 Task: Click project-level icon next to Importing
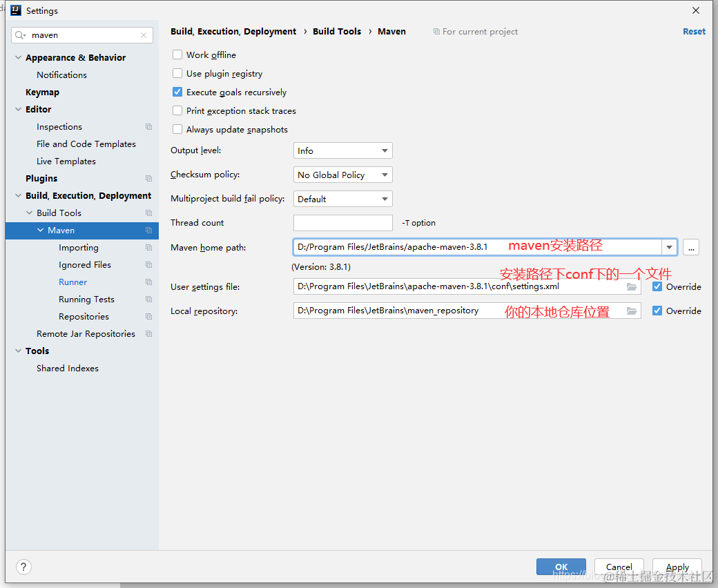click(149, 248)
